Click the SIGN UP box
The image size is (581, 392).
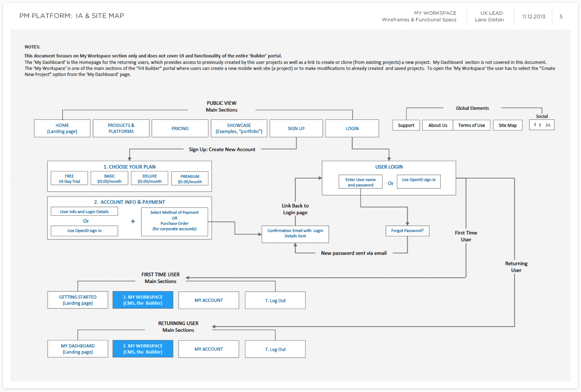click(296, 128)
